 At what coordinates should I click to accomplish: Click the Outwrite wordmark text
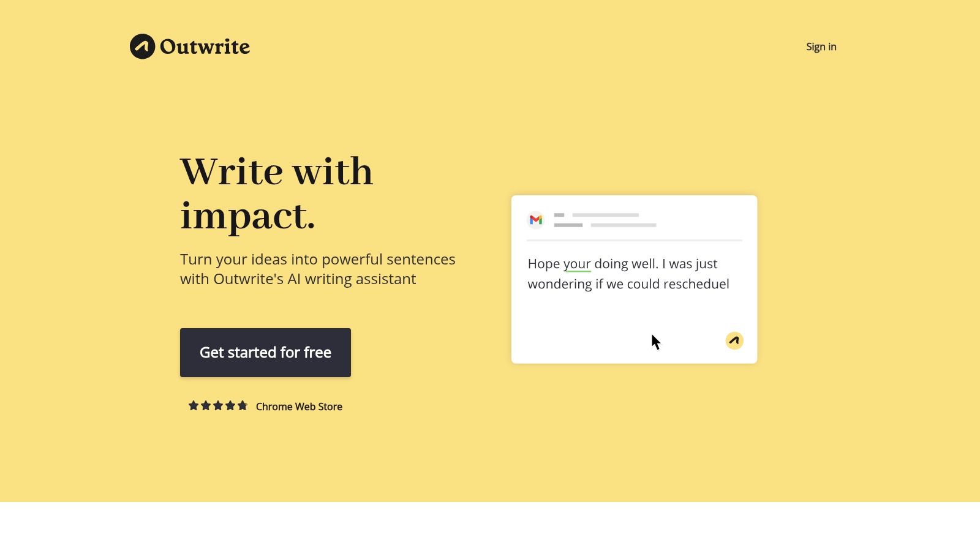205,47
